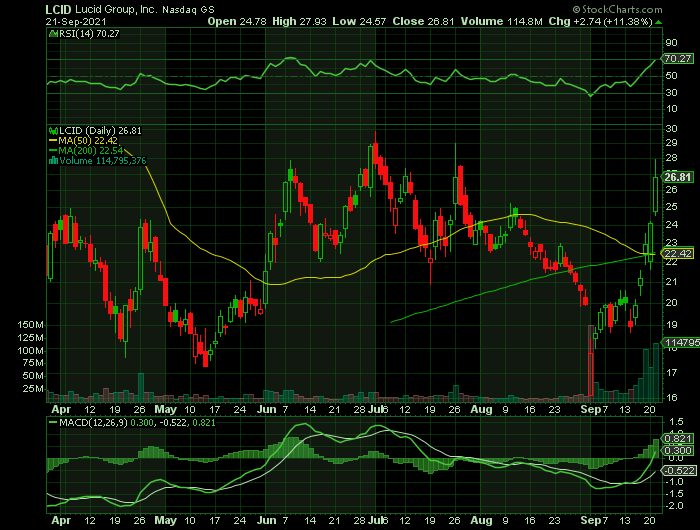Click the tall red volume spike bar at early September
This screenshot has width=700, height=530.
click(591, 361)
